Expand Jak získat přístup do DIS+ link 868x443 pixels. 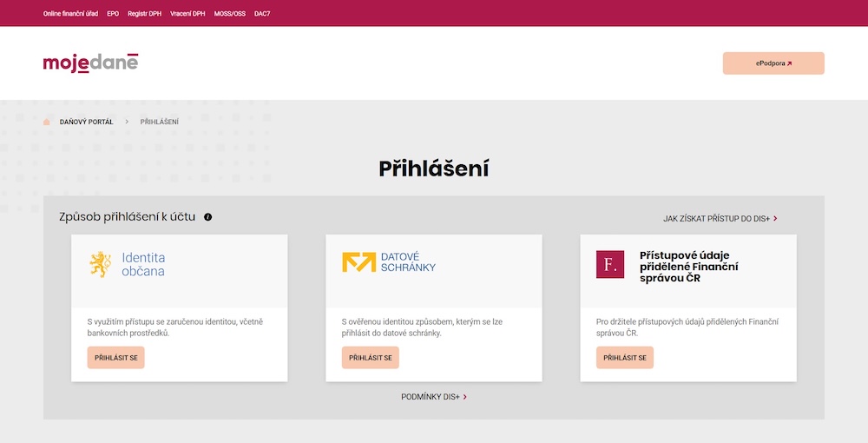coord(720,219)
